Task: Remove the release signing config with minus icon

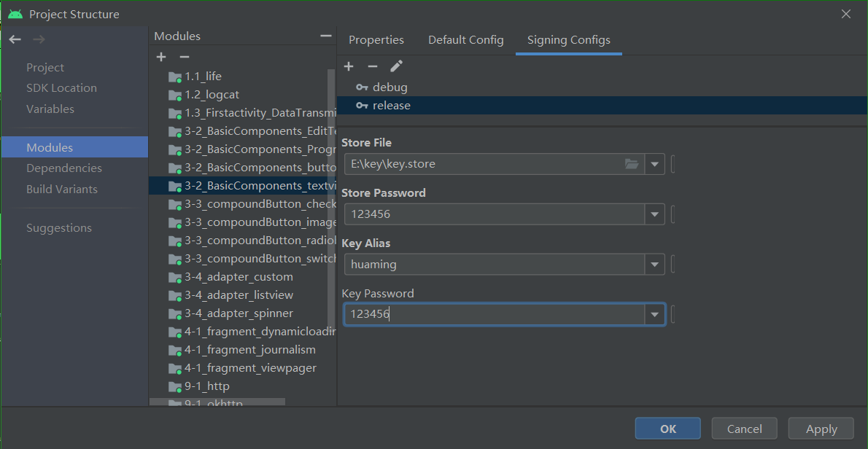Action: pos(372,66)
